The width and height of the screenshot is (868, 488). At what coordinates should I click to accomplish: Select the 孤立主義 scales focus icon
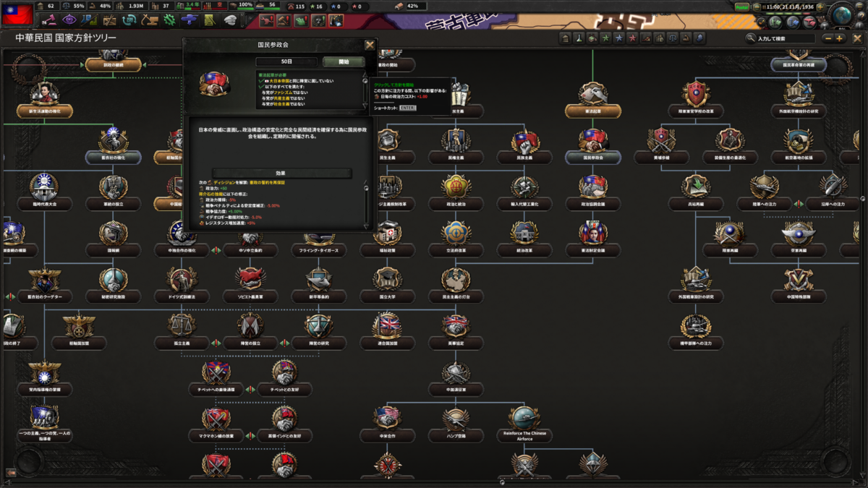181,325
